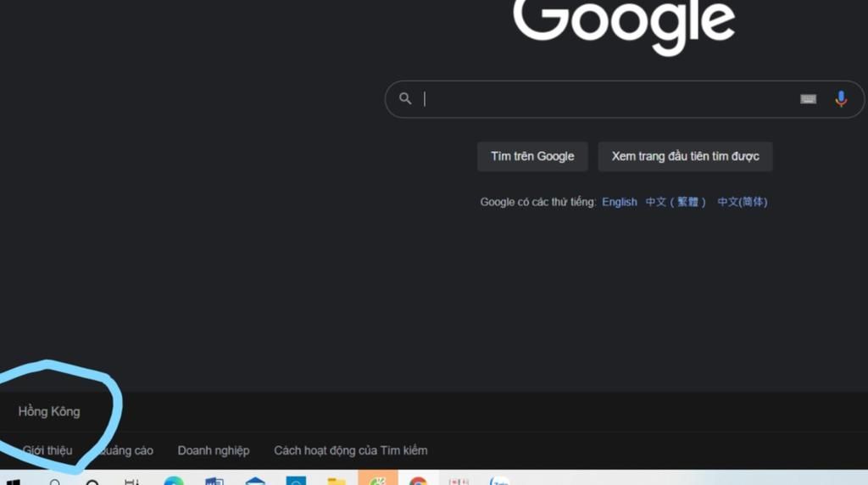Image resolution: width=868 pixels, height=485 pixels.
Task: Open File Explorer folder icon in taskbar
Action: (x=337, y=481)
